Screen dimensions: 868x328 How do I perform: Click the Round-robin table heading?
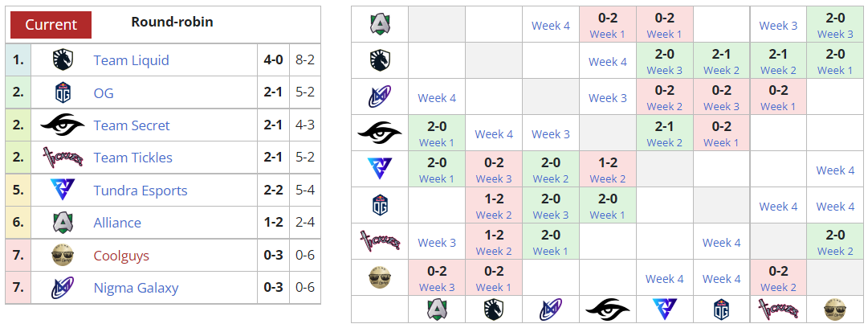[x=172, y=22]
